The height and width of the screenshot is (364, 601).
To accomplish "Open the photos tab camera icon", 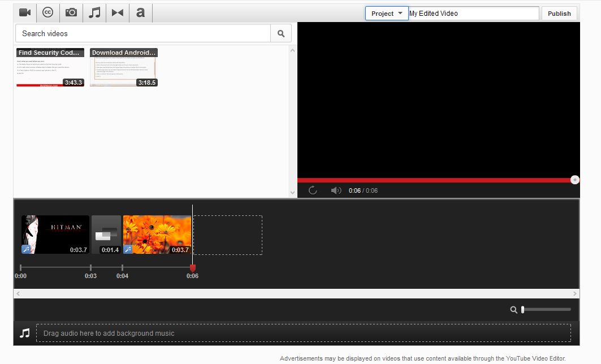I will 71,12.
